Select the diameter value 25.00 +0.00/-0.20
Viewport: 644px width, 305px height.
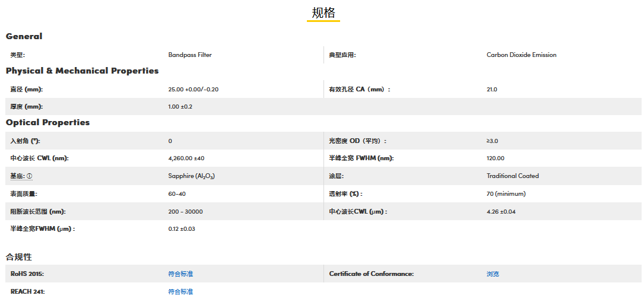click(x=193, y=89)
